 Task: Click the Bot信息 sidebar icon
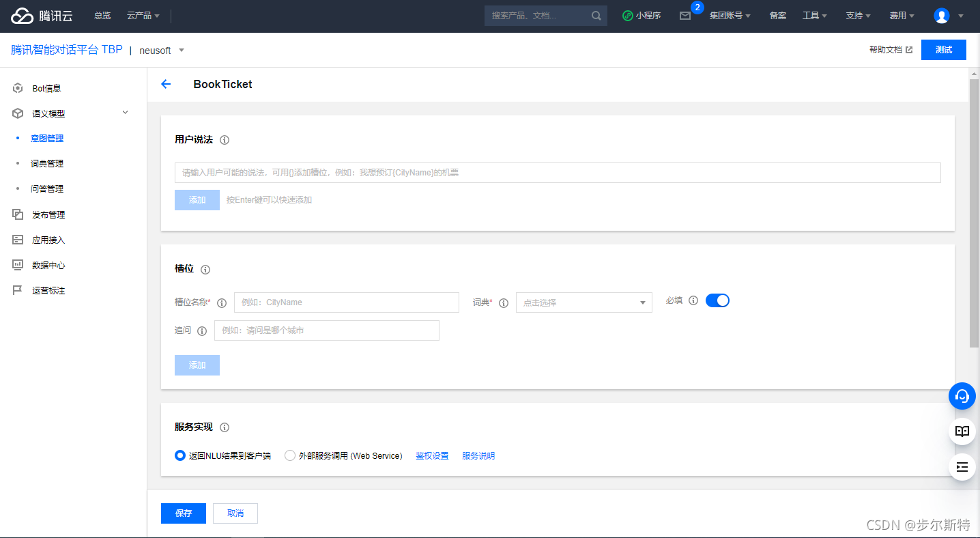point(18,88)
